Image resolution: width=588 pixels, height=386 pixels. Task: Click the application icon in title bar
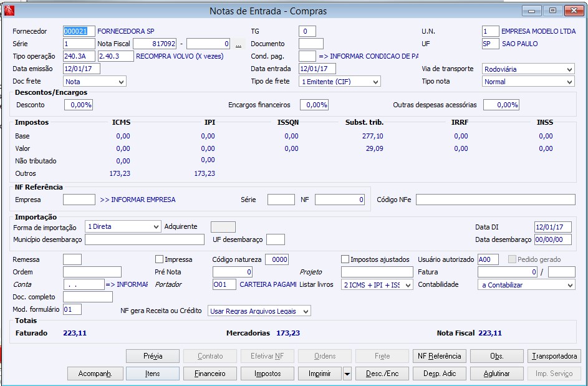9,11
